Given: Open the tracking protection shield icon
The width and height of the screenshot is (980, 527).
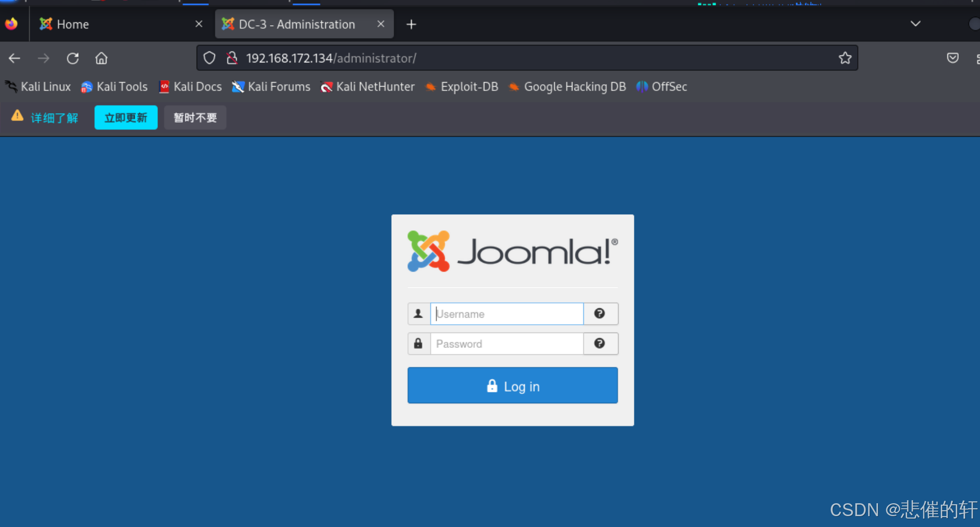Looking at the screenshot, I should (209, 58).
